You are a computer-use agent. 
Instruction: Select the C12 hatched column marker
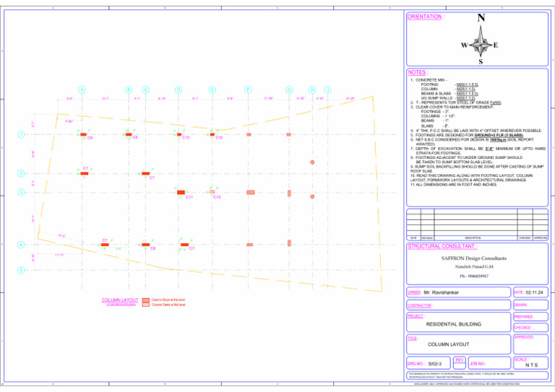pyautogui.click(x=212, y=191)
